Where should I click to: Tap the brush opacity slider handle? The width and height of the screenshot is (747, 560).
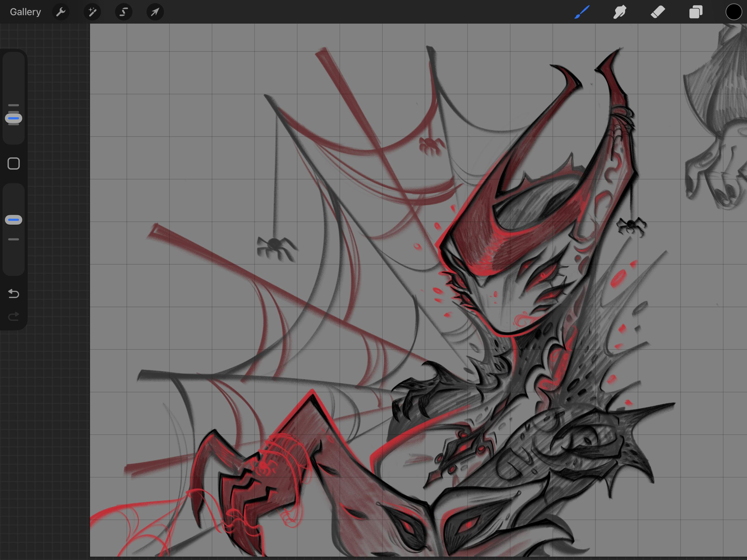pyautogui.click(x=14, y=220)
